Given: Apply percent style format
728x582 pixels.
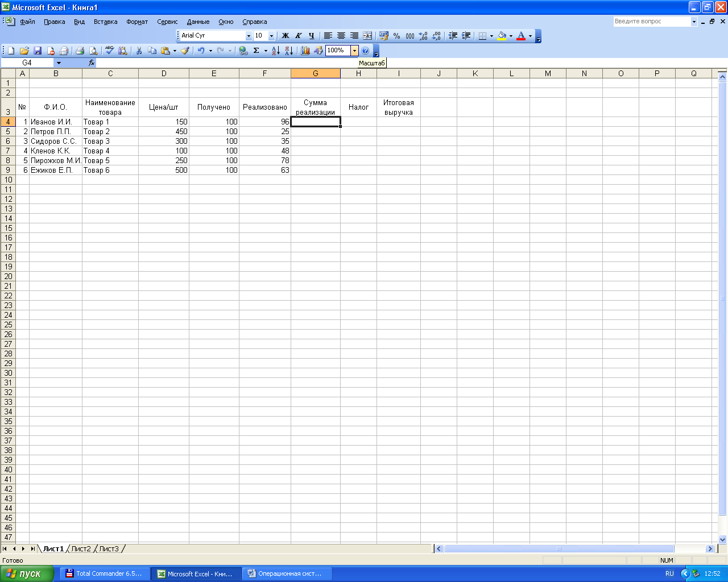Looking at the screenshot, I should [396, 36].
